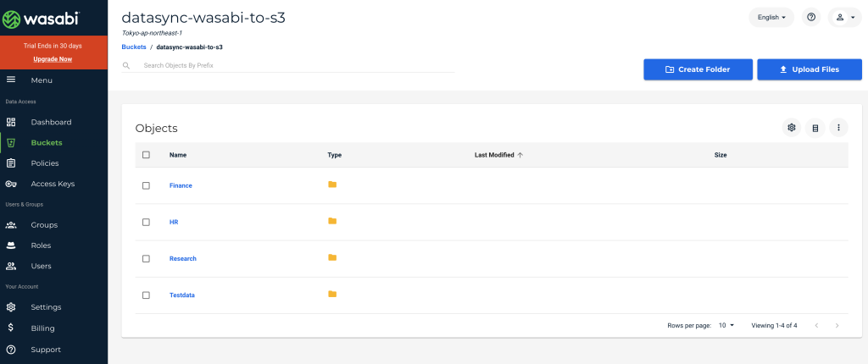Open the Objects three-dot more menu

coord(838,128)
